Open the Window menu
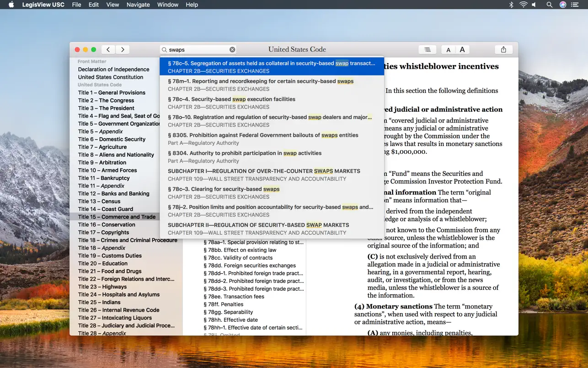Viewport: 588px width, 368px height. [x=167, y=5]
